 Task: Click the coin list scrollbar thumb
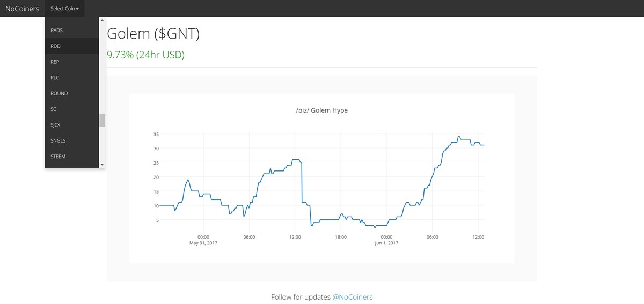(x=102, y=120)
